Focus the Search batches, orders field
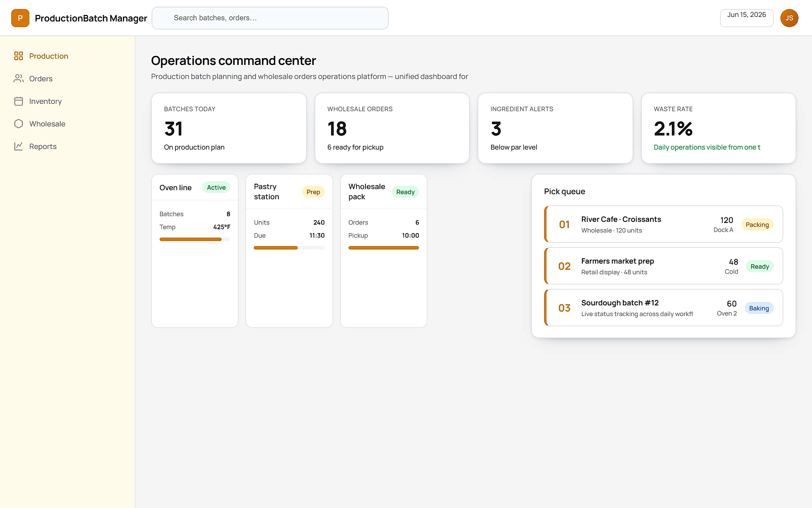 (270, 18)
